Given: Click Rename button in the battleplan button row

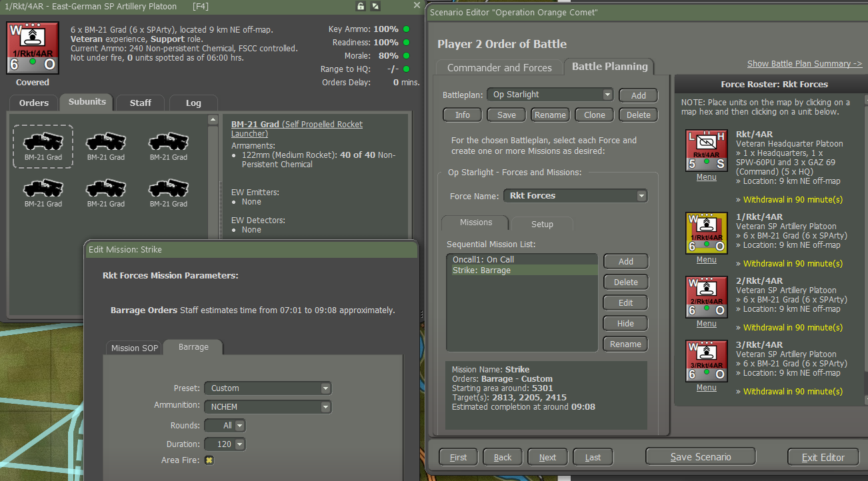Looking at the screenshot, I should click(551, 115).
